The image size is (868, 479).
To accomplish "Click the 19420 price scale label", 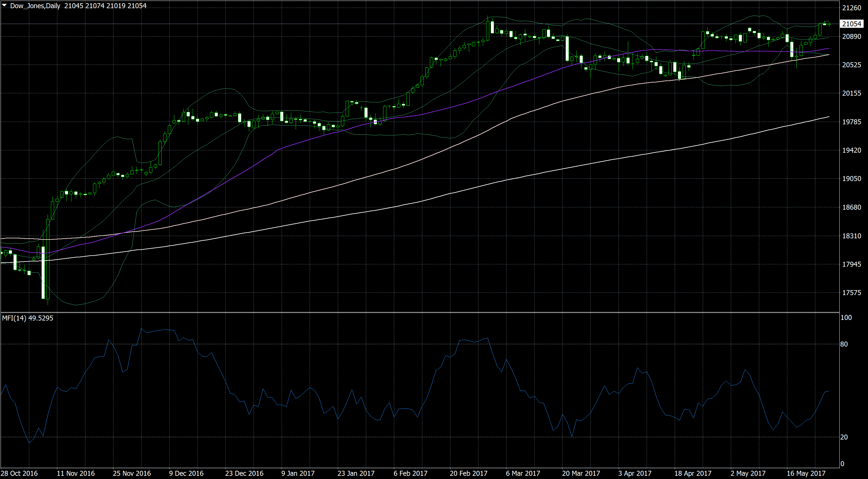I will click(852, 150).
